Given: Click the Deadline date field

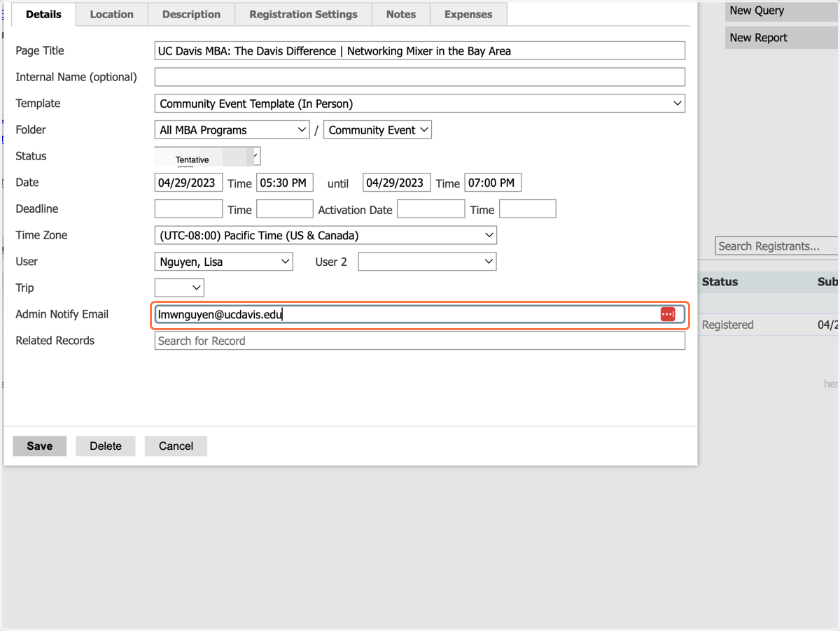Looking at the screenshot, I should click(188, 209).
